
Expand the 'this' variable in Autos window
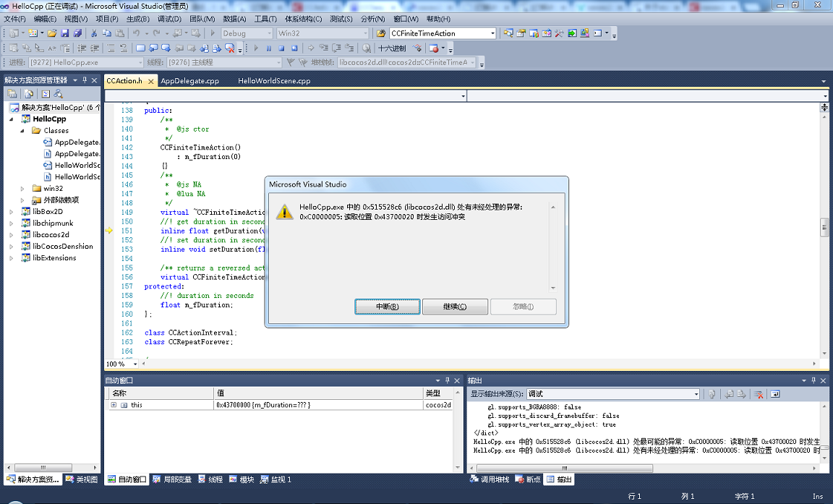(114, 405)
